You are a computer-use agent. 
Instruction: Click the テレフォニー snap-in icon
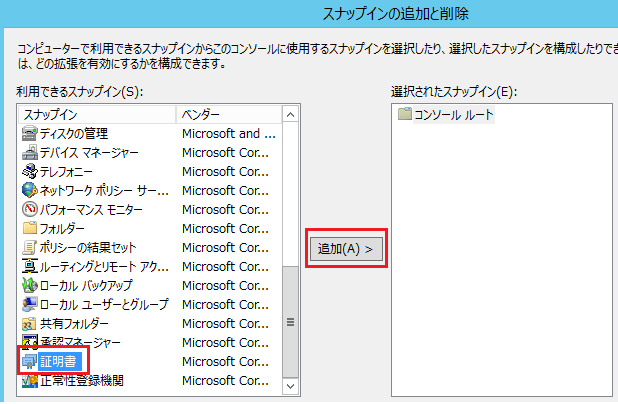(x=30, y=171)
